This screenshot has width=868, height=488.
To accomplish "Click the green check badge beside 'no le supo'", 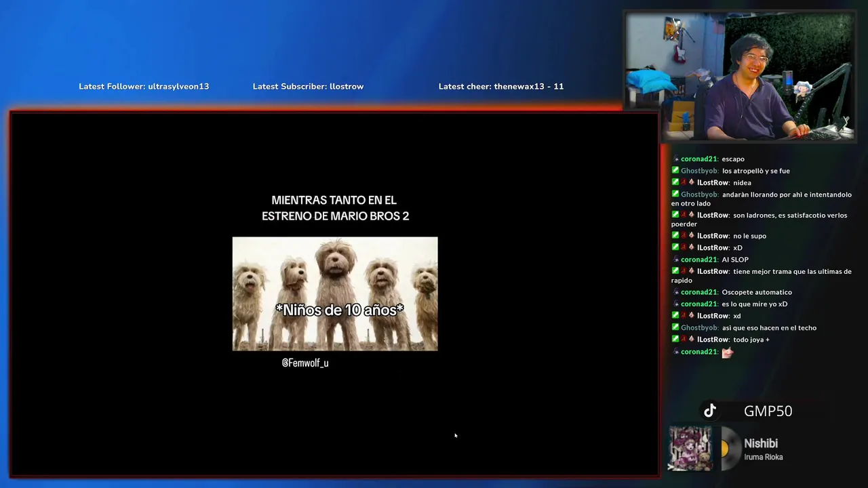I will (x=675, y=235).
